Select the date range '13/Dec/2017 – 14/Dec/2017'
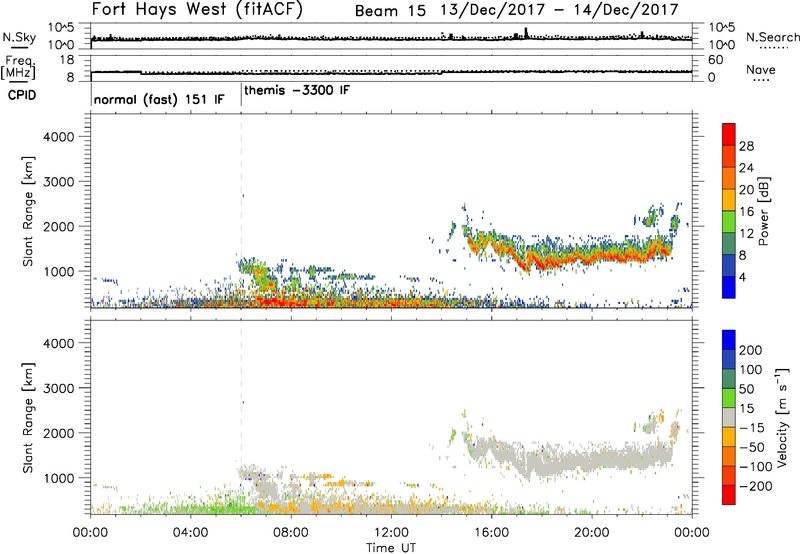Screen dimensions: 800x554 click(x=560, y=10)
